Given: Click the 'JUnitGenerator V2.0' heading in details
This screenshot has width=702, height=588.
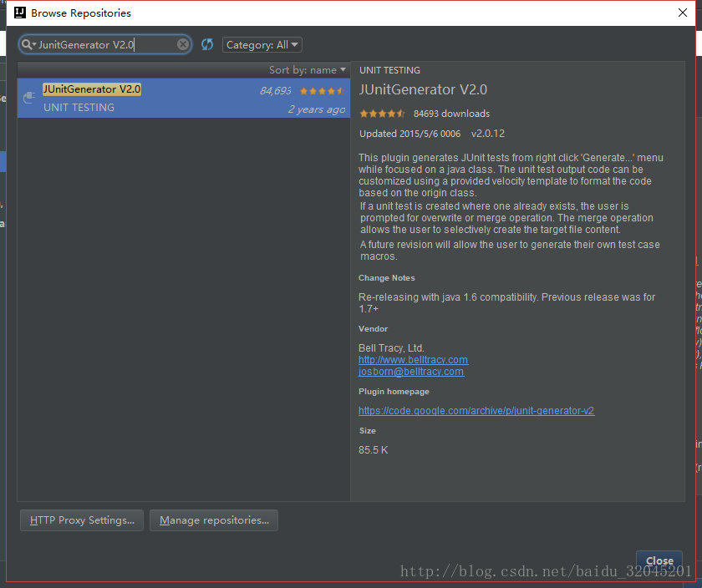Looking at the screenshot, I should pyautogui.click(x=423, y=89).
